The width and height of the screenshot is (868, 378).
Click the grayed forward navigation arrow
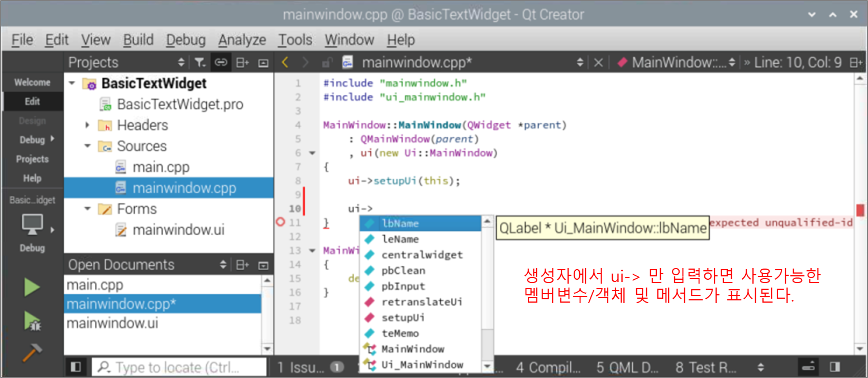click(305, 63)
